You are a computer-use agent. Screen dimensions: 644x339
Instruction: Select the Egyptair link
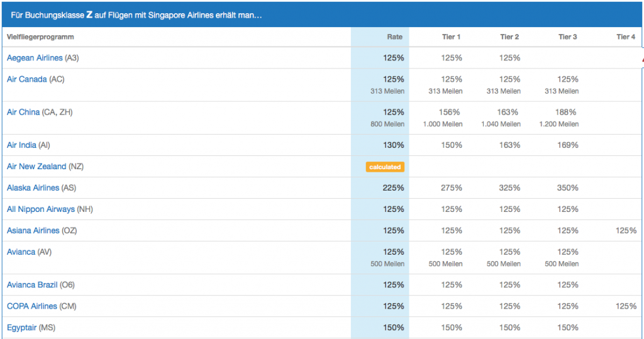[21, 328]
